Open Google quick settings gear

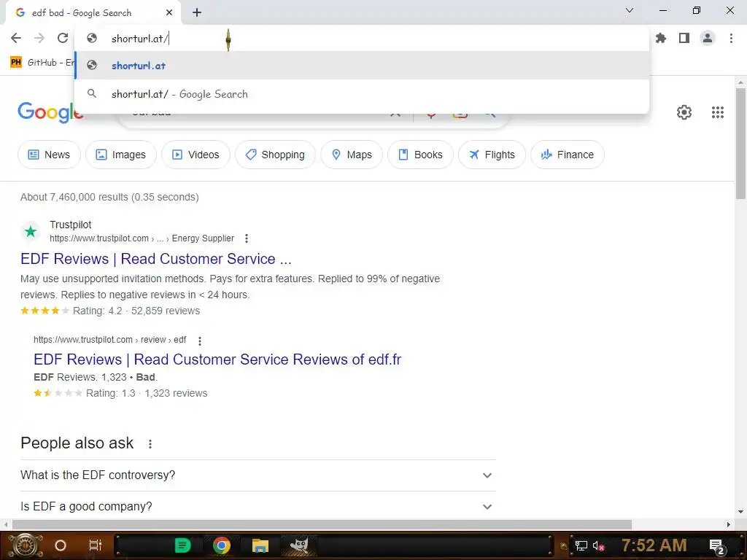[x=684, y=112]
